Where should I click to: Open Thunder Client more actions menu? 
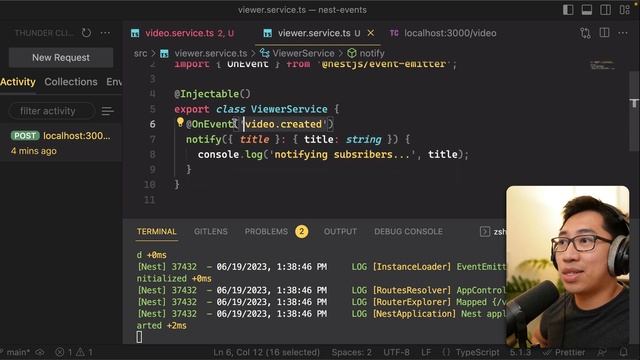(105, 33)
